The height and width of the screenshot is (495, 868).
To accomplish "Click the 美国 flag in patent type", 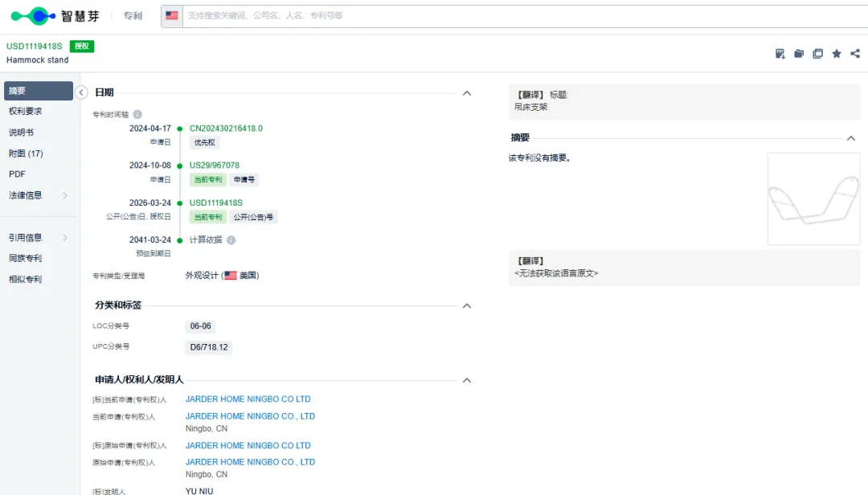I will (x=231, y=276).
